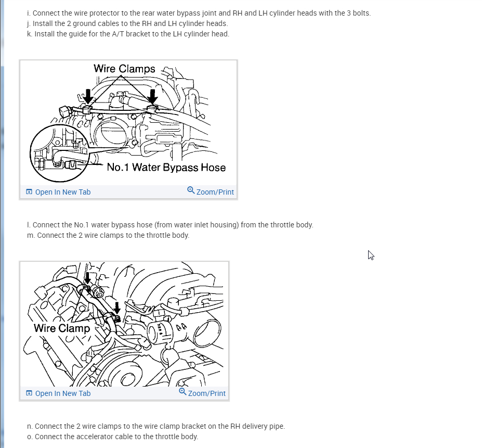Screen dimensions: 482x448
Task: Open Zoom/Print for the No.1 Water Bypass Hose diagram
Action: (211, 191)
